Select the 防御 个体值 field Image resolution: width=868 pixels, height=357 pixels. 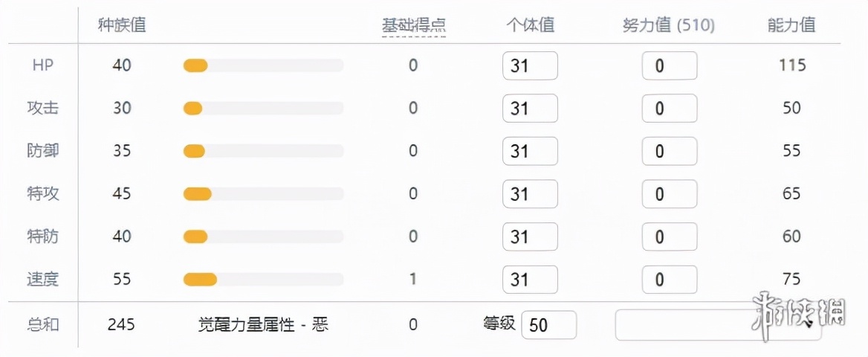click(x=530, y=151)
